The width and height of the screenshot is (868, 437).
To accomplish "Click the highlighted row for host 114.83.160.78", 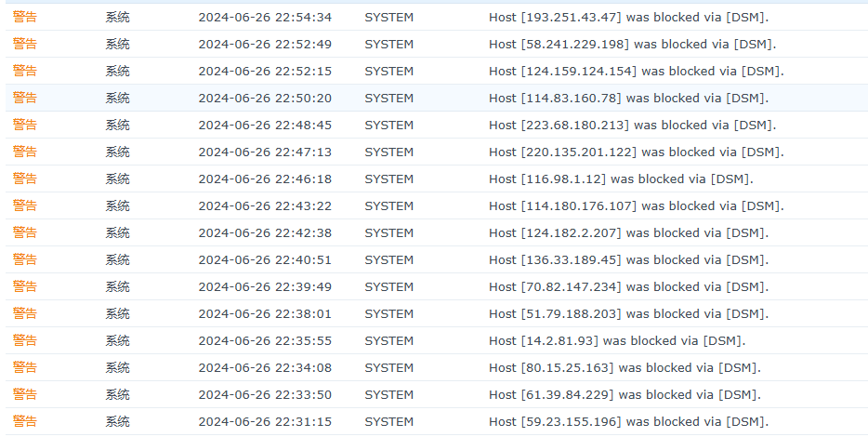I will click(628, 98).
